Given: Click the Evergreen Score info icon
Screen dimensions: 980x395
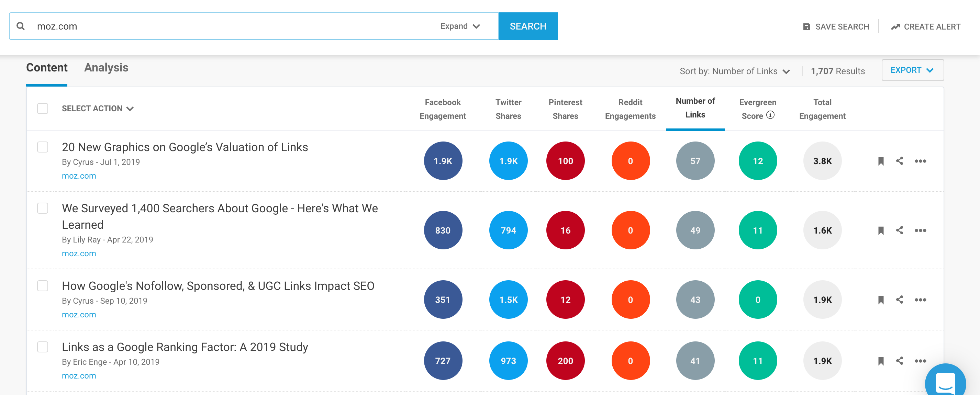Looking at the screenshot, I should (770, 115).
